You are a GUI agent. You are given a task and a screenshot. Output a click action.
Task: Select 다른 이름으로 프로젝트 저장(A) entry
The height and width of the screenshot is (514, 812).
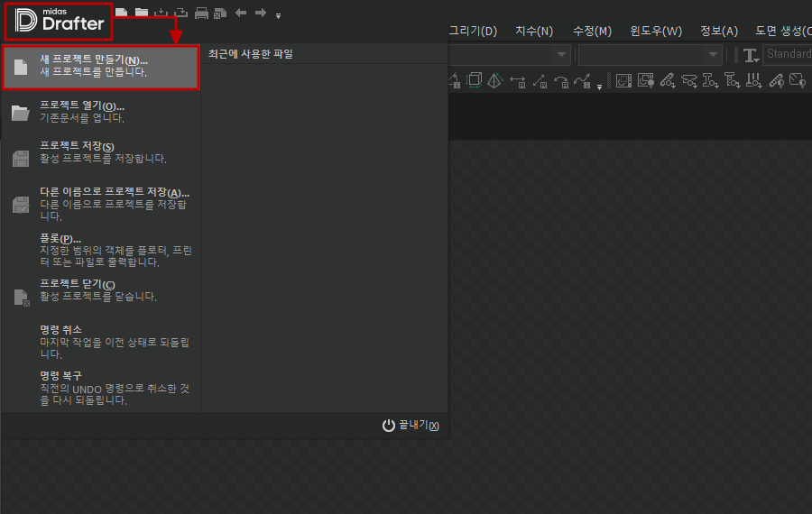[x=101, y=204]
